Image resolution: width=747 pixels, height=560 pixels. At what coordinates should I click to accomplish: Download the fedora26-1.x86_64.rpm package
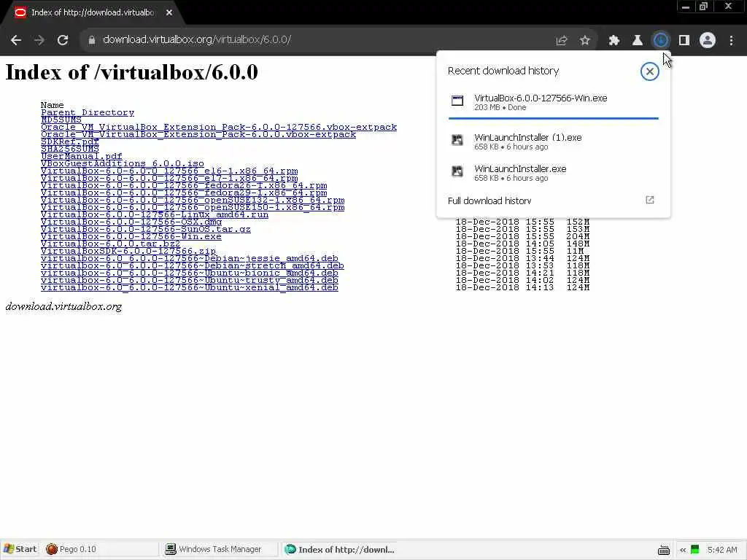pos(184,185)
